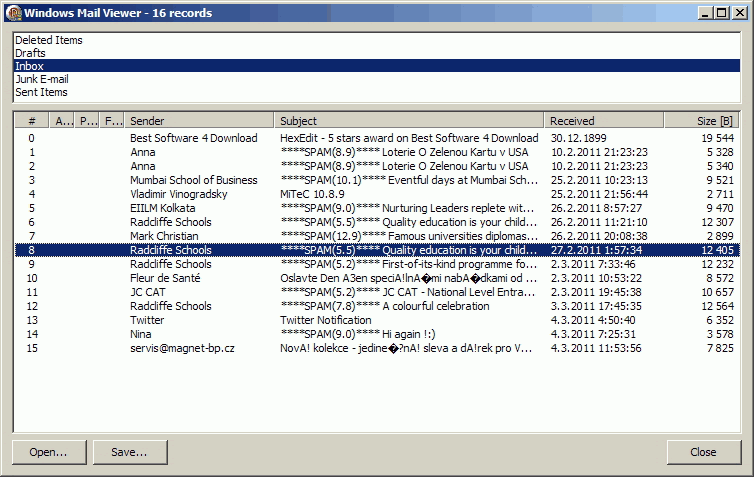
Task: Sort by the # column header
Action: click(x=32, y=121)
